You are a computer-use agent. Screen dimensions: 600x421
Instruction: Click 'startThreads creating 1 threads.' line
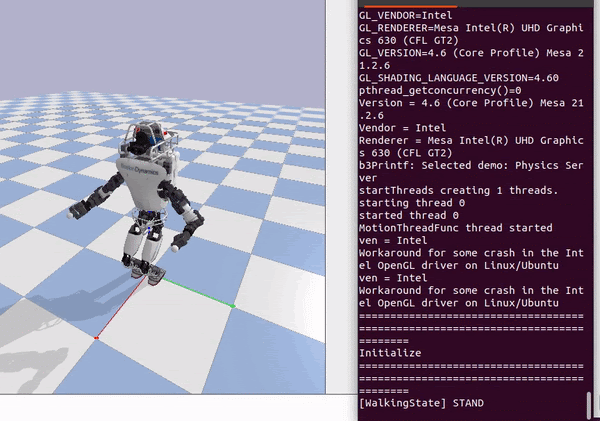click(458, 190)
